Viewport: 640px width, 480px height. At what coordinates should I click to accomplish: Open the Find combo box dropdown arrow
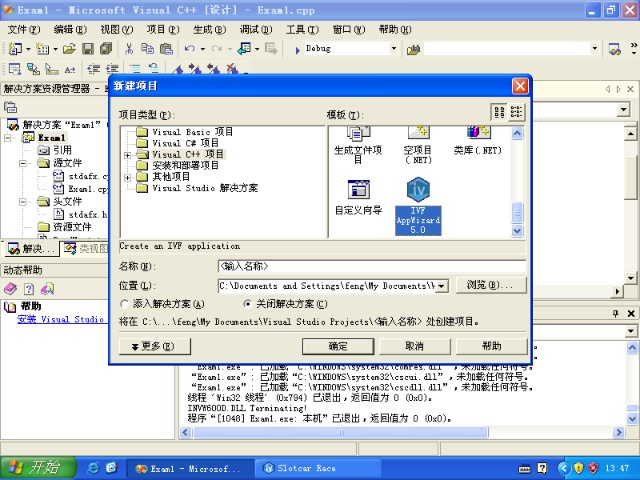coord(595,49)
